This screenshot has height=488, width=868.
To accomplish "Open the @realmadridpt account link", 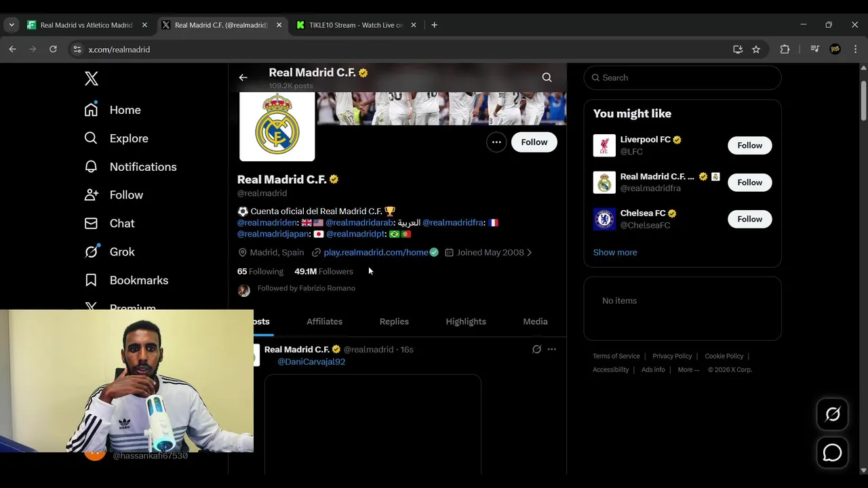I will click(x=355, y=234).
